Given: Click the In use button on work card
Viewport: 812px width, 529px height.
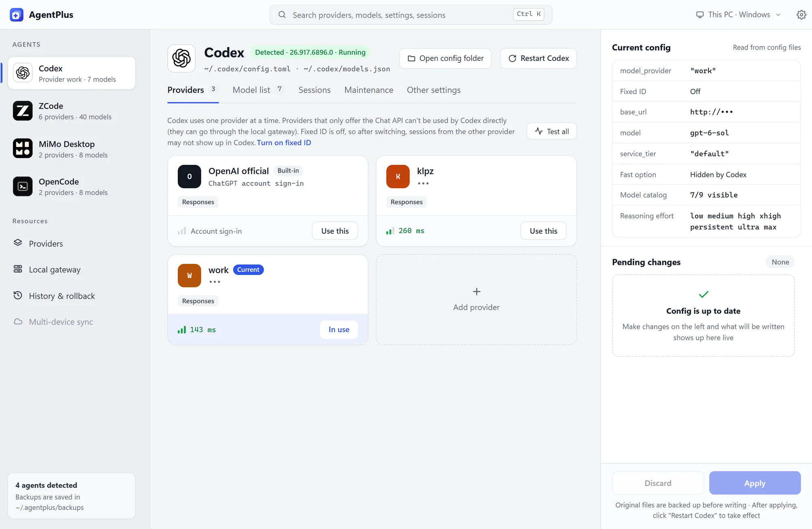Looking at the screenshot, I should [x=339, y=330].
